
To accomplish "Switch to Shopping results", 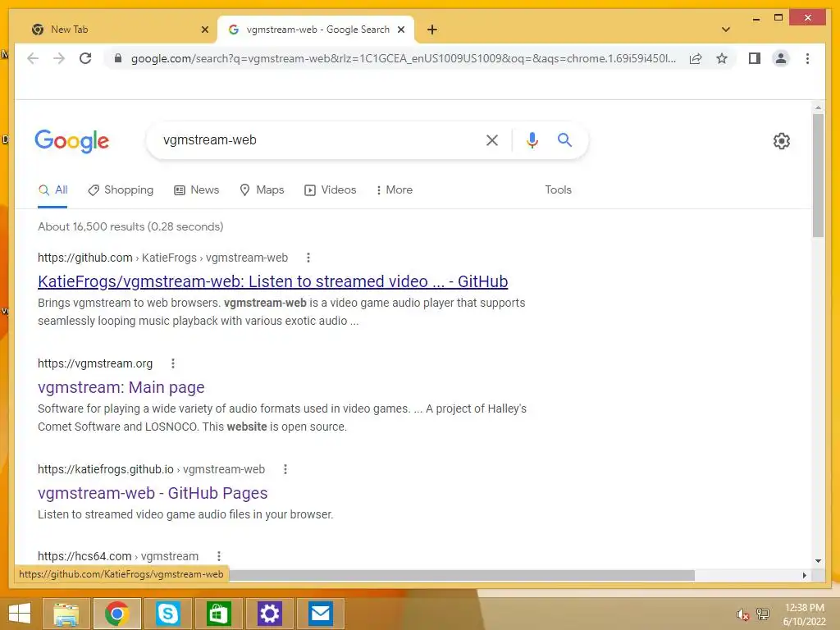I will click(x=121, y=190).
